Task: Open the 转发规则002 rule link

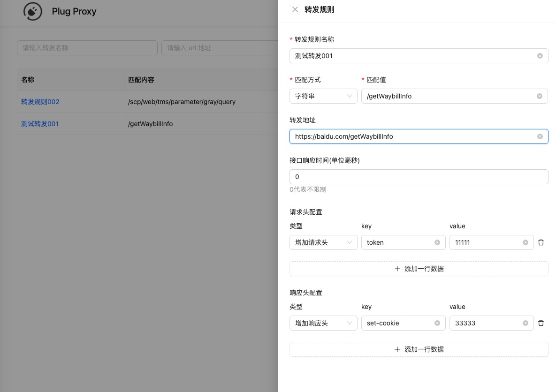Action: point(40,102)
